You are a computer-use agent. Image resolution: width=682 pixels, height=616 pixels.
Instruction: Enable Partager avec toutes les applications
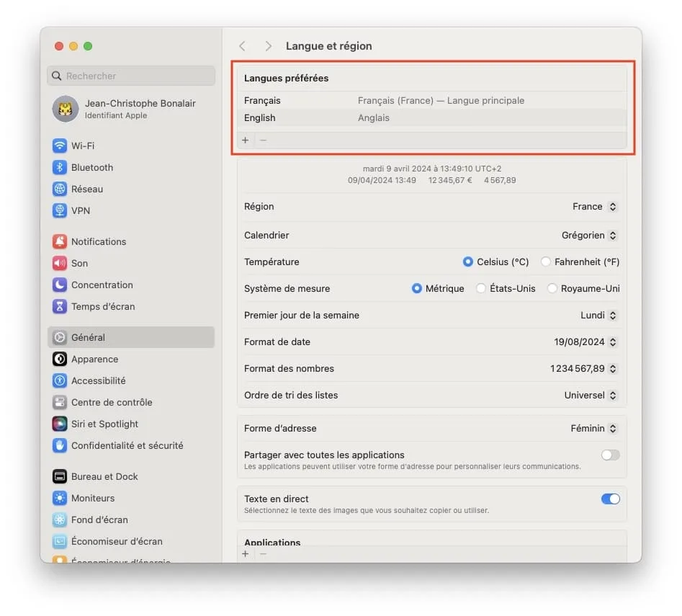click(610, 455)
